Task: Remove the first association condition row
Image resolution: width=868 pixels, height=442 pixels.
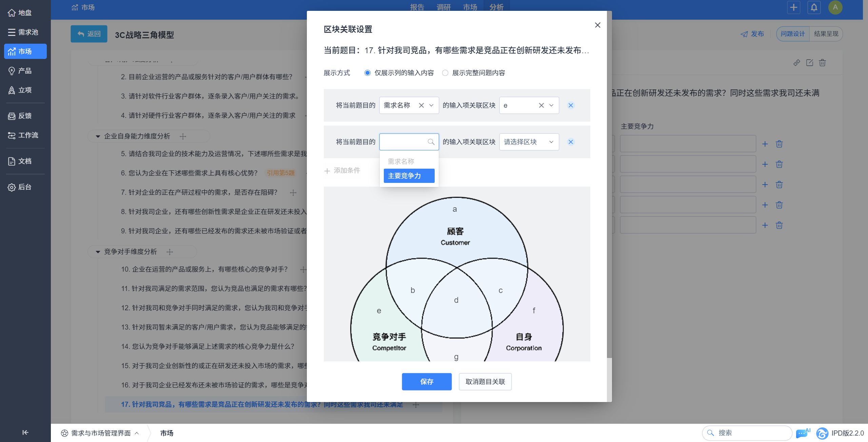Action: pos(571,105)
